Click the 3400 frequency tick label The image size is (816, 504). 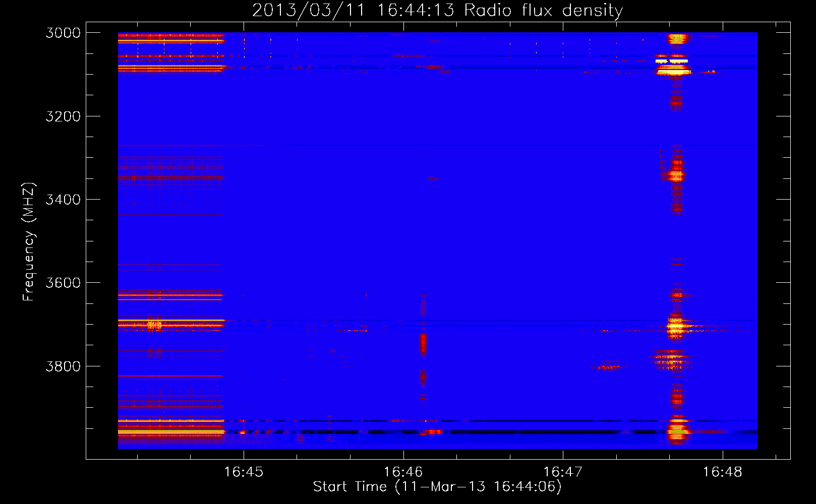tap(63, 200)
